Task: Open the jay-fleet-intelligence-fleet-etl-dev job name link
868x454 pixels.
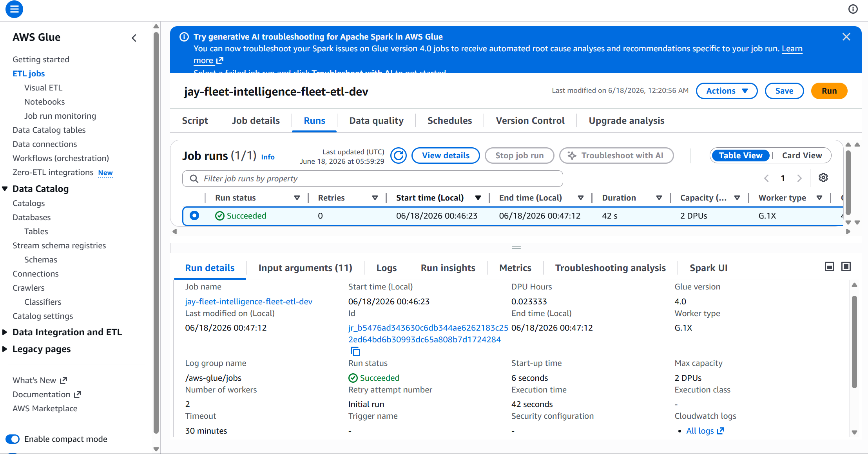Action: click(x=248, y=302)
